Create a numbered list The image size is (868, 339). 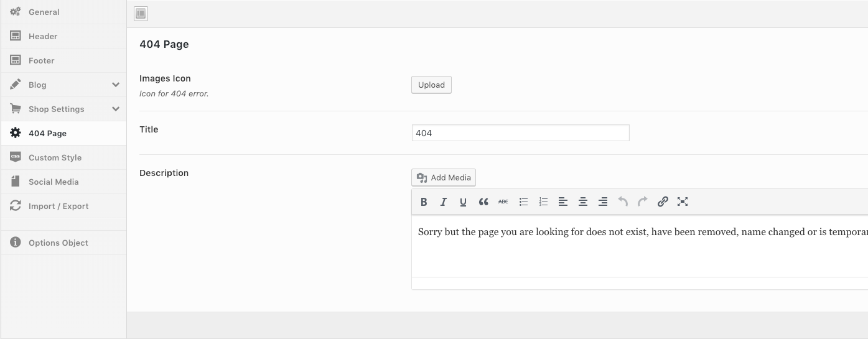[543, 202]
